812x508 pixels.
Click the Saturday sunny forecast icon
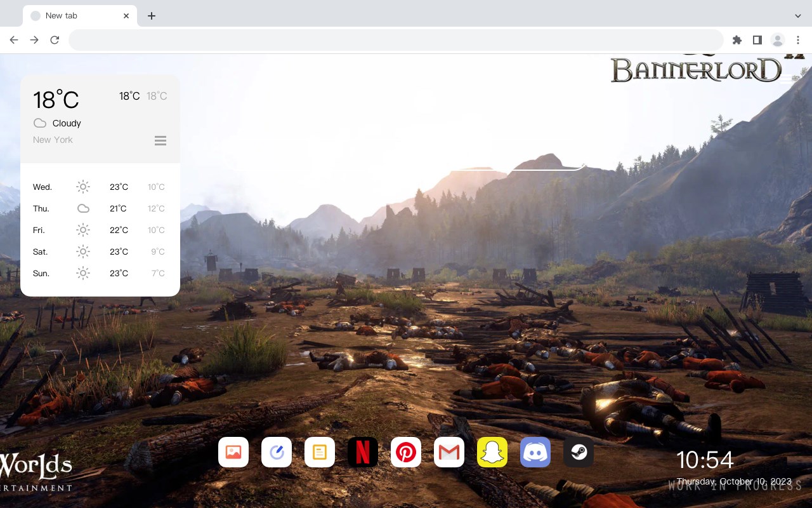(x=83, y=251)
